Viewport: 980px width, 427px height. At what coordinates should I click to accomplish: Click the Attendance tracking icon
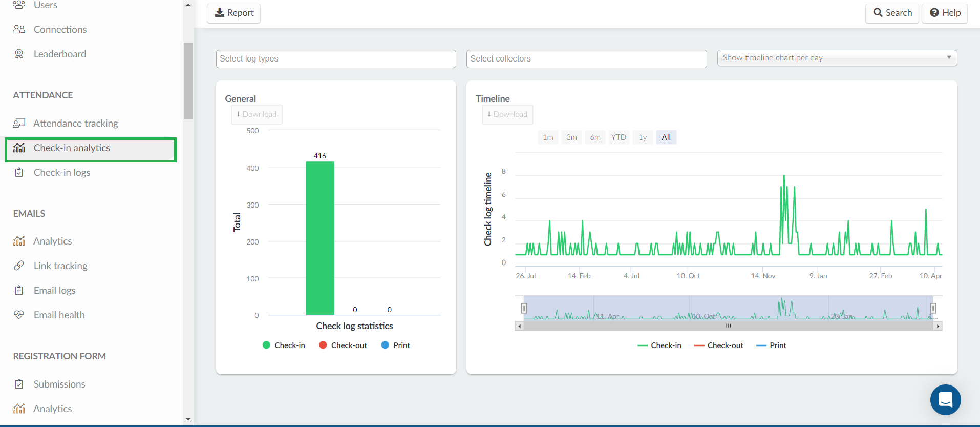[19, 123]
